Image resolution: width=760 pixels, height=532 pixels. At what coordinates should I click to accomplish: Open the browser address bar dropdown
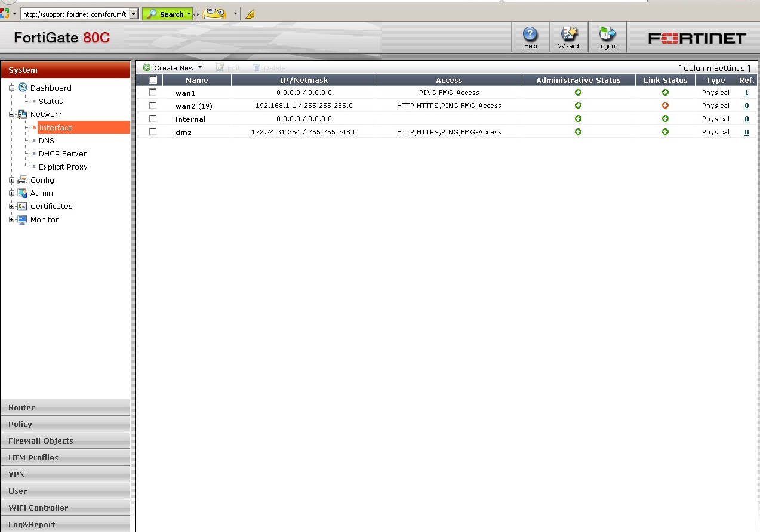click(134, 14)
